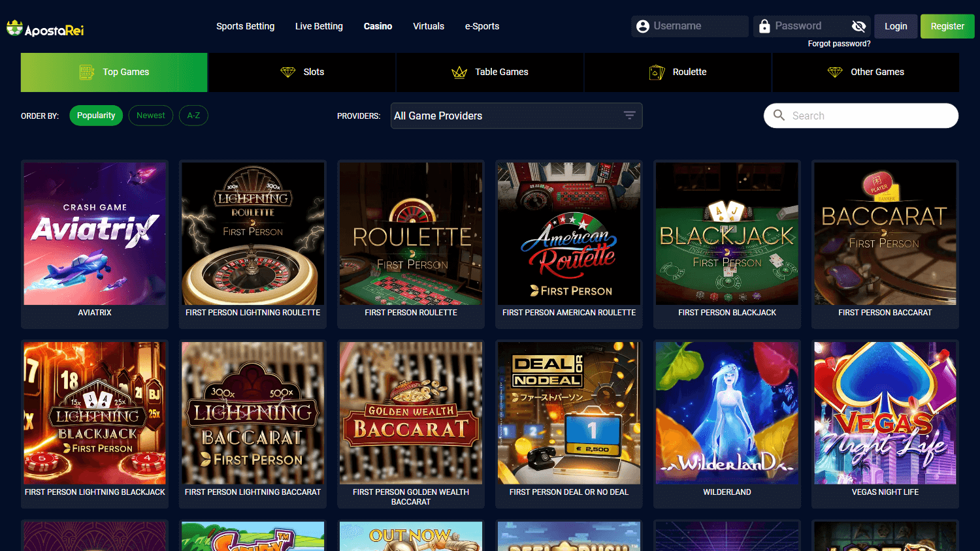Click 'FIRST PERSON BLACKJACK' caption
Image resolution: width=980 pixels, height=551 pixels.
[727, 313]
